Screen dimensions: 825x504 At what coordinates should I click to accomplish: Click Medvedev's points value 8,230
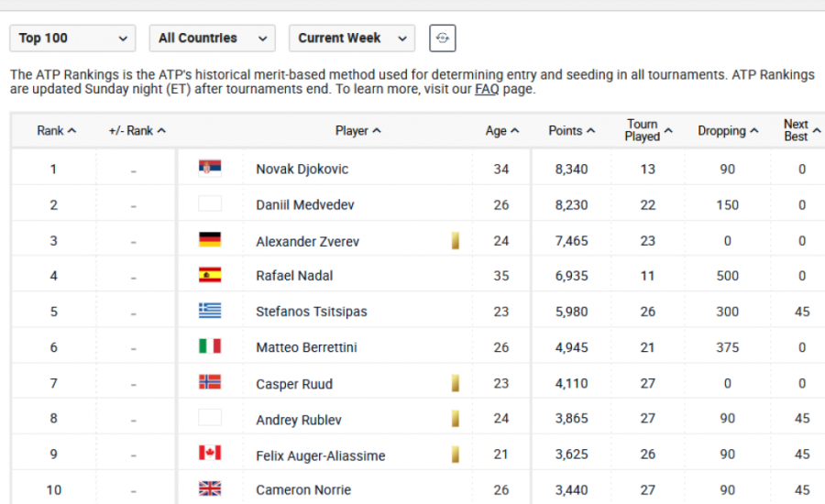click(x=571, y=204)
